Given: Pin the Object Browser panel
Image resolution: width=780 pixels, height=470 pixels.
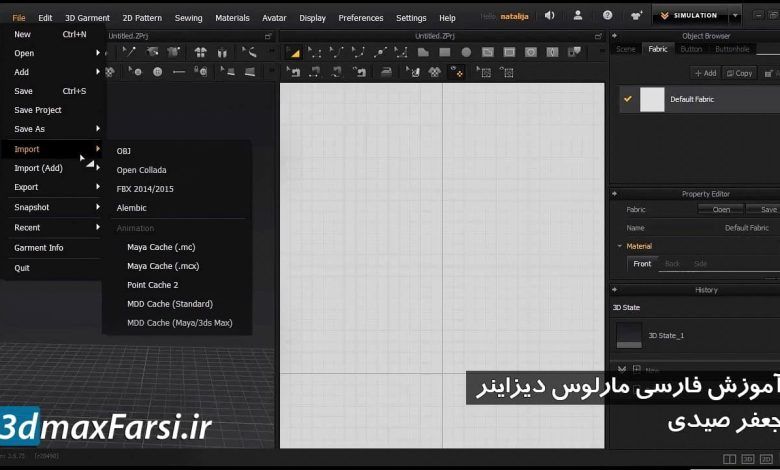Looking at the screenshot, I should [614, 36].
